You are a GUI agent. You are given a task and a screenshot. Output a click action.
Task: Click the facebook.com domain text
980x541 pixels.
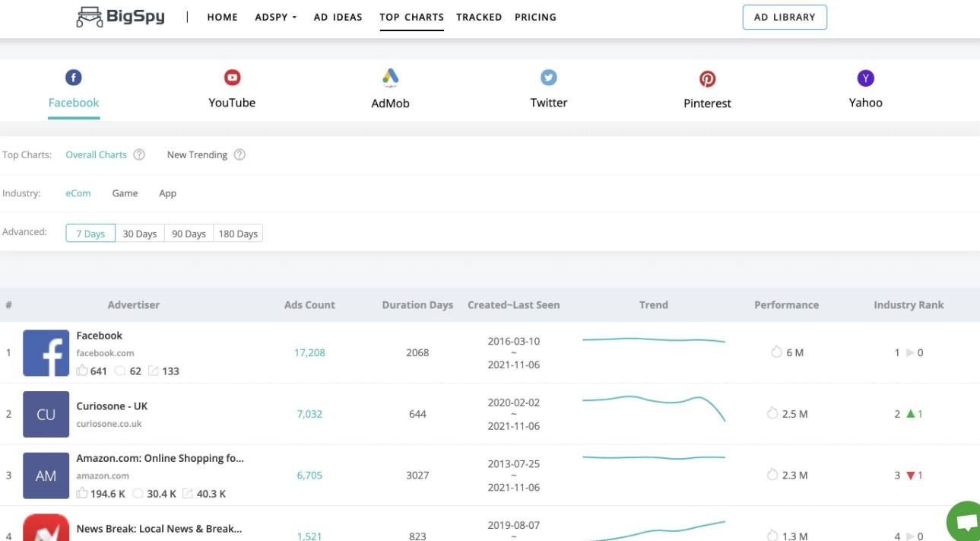pos(105,353)
